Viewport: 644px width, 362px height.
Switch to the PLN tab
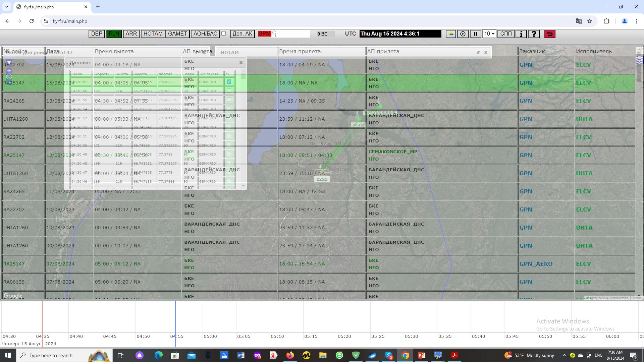point(114,34)
